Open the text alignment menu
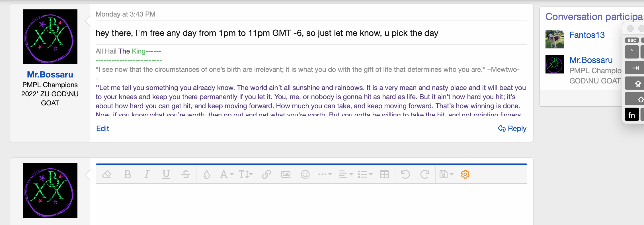This screenshot has width=644, height=225. (x=346, y=174)
